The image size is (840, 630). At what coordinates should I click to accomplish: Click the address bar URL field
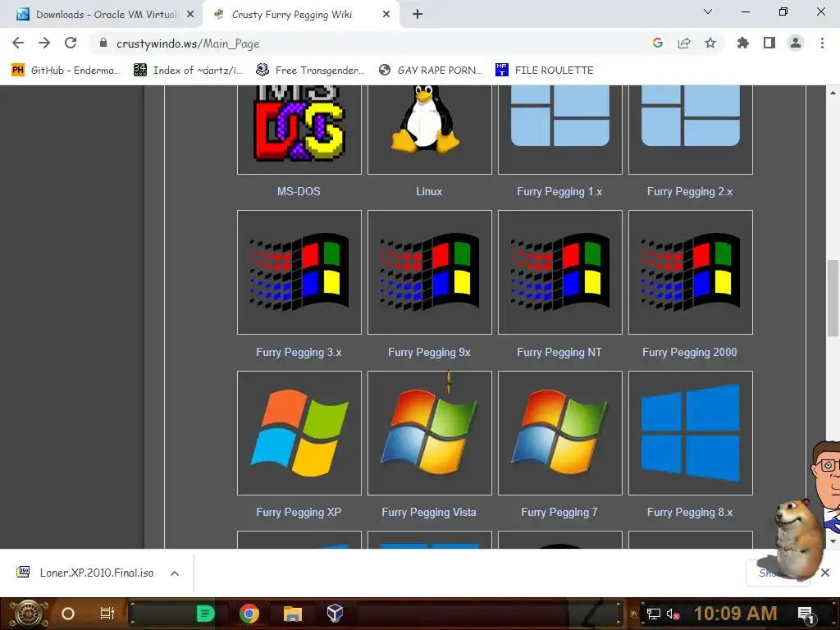375,43
